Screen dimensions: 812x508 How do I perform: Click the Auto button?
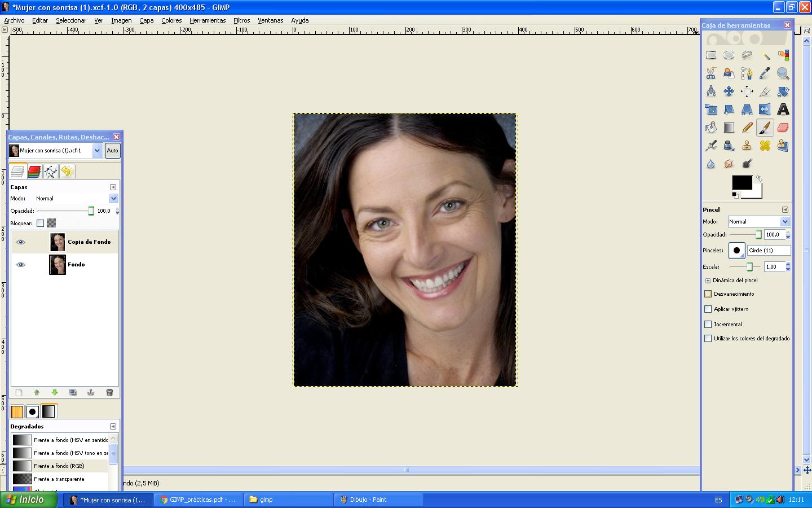112,151
